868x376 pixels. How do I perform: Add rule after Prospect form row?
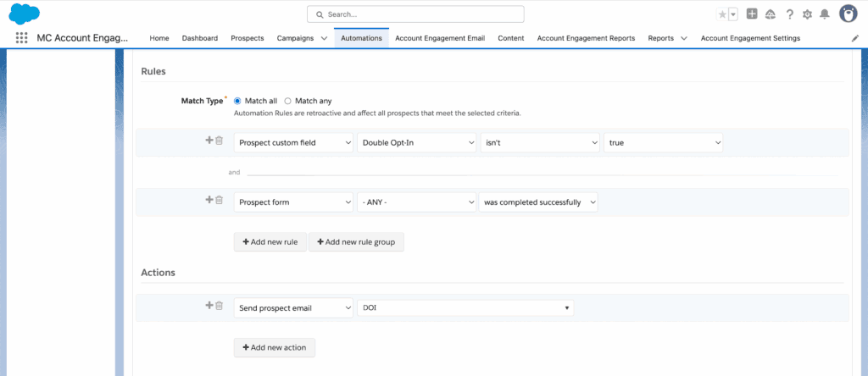pos(209,200)
